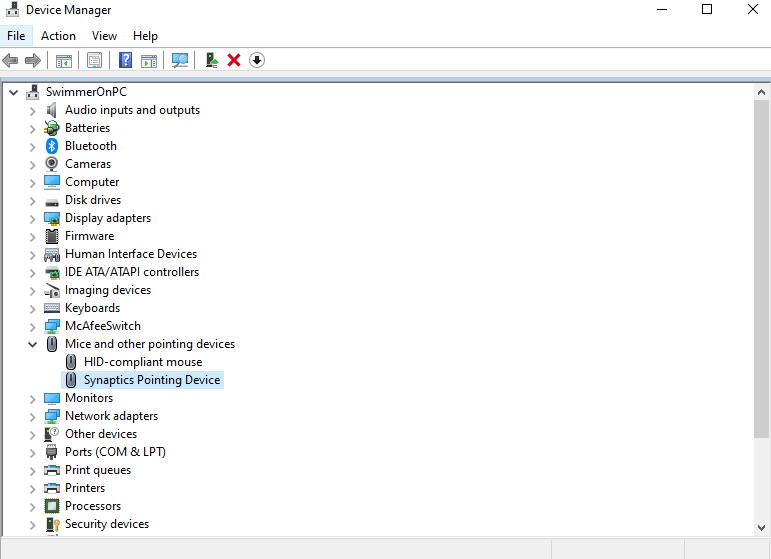Select the Monitors label
Screen dimensions: 771x559
click(89, 398)
